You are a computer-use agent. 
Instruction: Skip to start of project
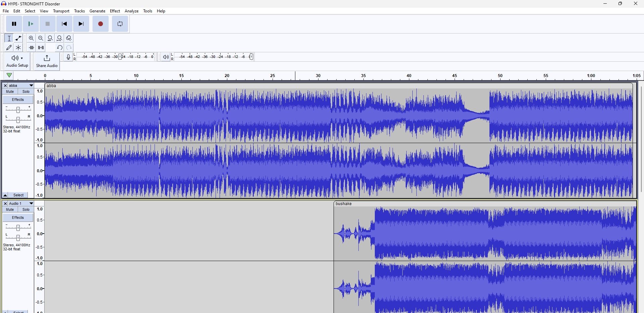64,24
